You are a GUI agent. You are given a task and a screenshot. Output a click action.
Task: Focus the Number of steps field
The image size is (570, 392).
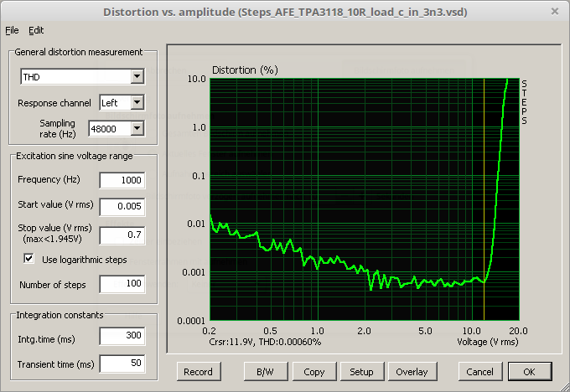click(x=122, y=285)
